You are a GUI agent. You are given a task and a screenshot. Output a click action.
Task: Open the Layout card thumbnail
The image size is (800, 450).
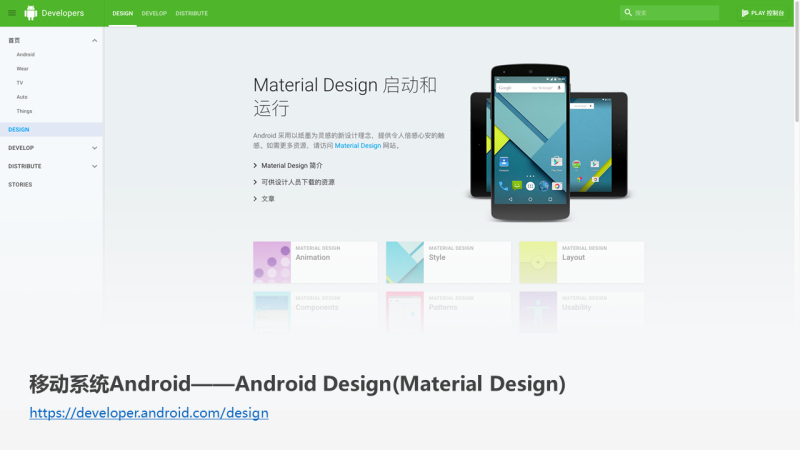tap(538, 262)
